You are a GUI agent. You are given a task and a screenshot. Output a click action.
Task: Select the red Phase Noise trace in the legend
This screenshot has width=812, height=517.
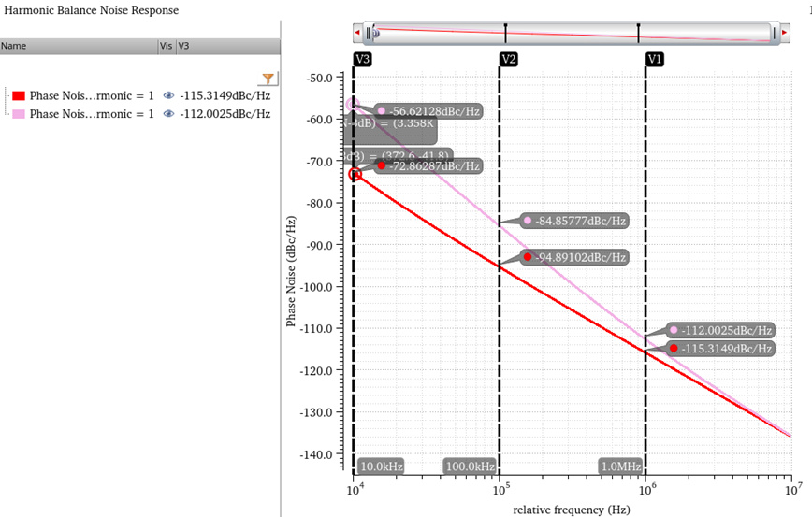pyautogui.click(x=91, y=95)
